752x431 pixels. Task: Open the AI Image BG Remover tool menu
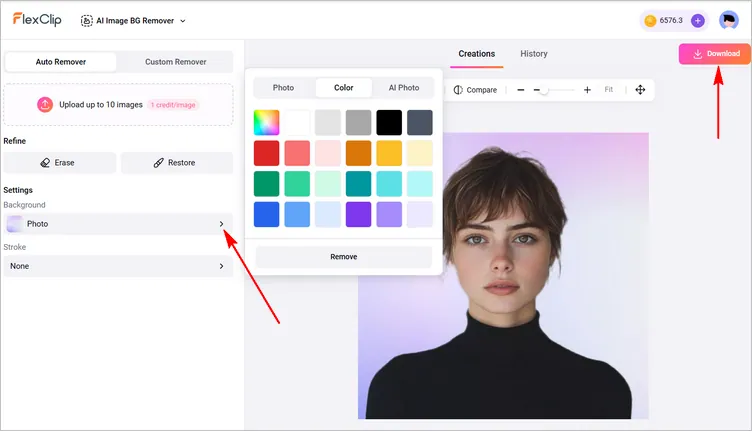click(133, 21)
